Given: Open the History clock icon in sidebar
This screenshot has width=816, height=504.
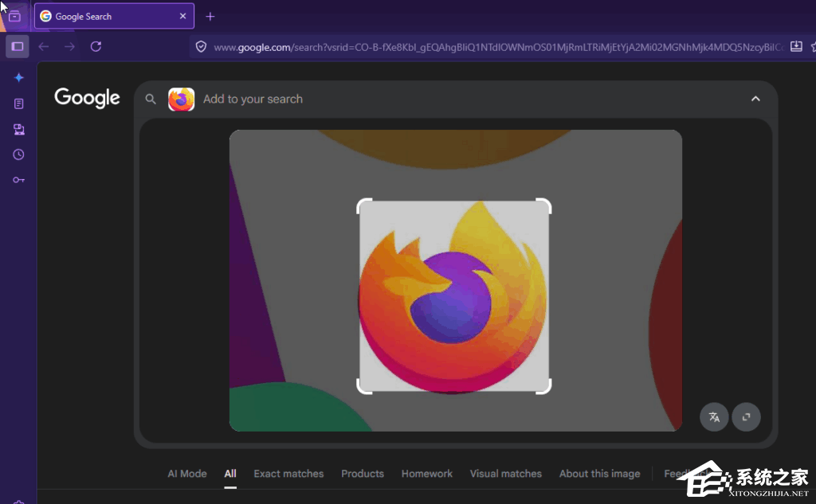Looking at the screenshot, I should (x=18, y=154).
